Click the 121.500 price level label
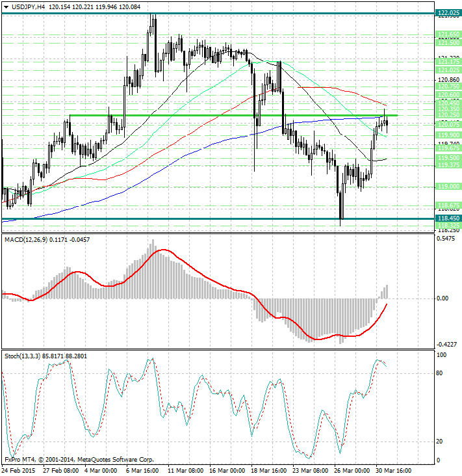 click(448, 43)
